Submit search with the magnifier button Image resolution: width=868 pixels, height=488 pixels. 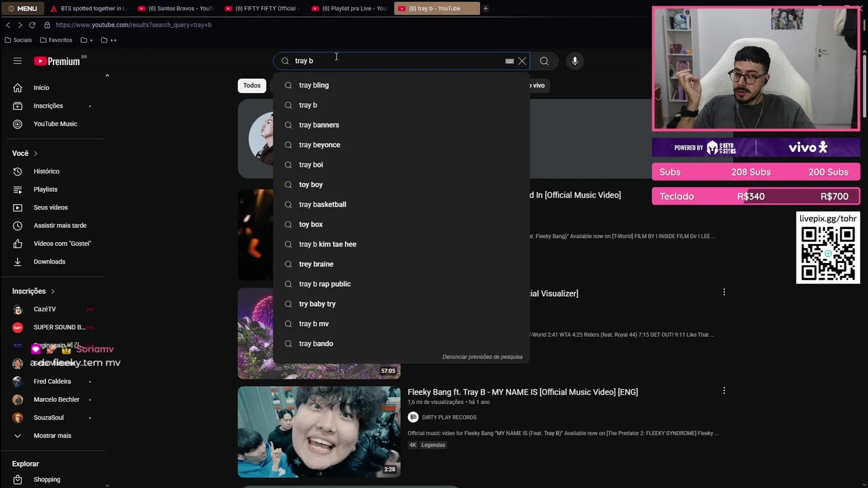(544, 61)
